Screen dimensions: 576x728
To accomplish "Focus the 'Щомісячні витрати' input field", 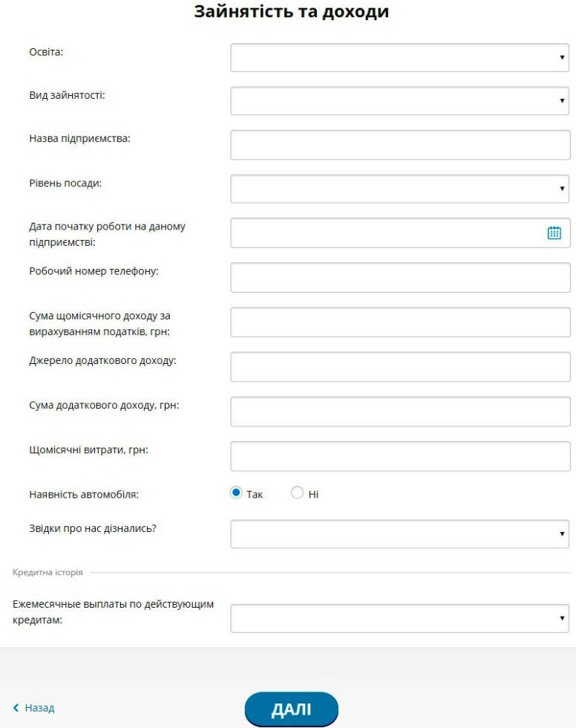I will pos(399,456).
